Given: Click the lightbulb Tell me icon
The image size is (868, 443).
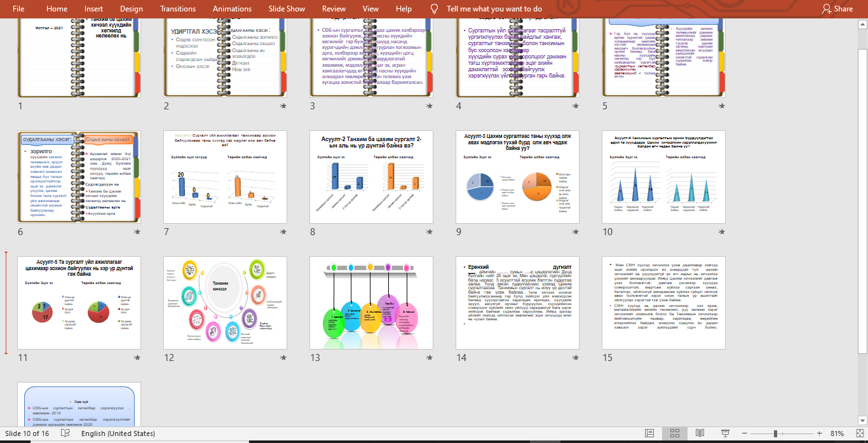Looking at the screenshot, I should (x=435, y=9).
